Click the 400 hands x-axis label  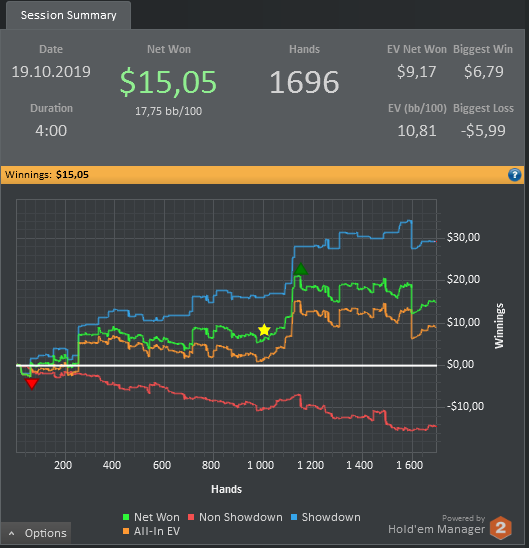click(x=112, y=465)
